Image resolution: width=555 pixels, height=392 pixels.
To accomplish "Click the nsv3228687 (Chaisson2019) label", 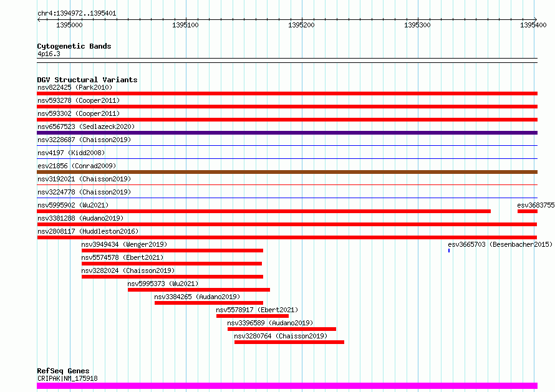I will coord(84,140).
